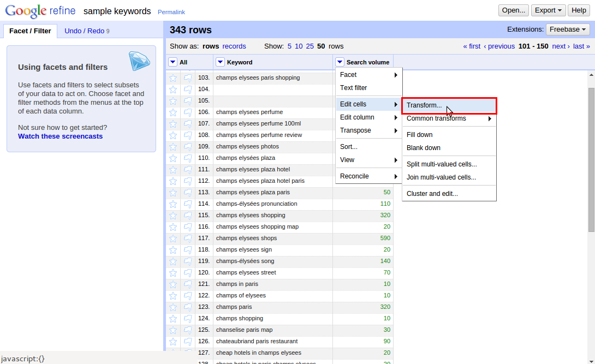The height and width of the screenshot is (364, 595).
Task: Expand the Edit column submenu
Action: pyautogui.click(x=368, y=117)
